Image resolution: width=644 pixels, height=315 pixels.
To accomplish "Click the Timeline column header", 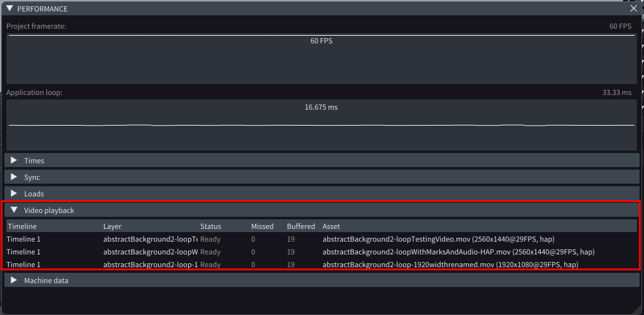I will click(22, 226).
